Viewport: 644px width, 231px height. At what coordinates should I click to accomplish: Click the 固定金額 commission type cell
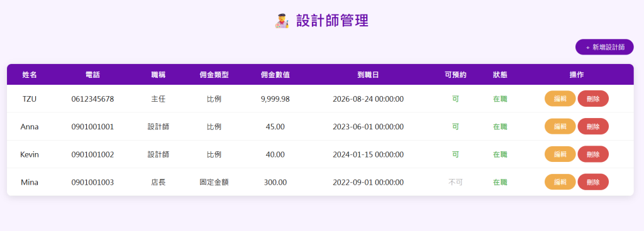[214, 182]
